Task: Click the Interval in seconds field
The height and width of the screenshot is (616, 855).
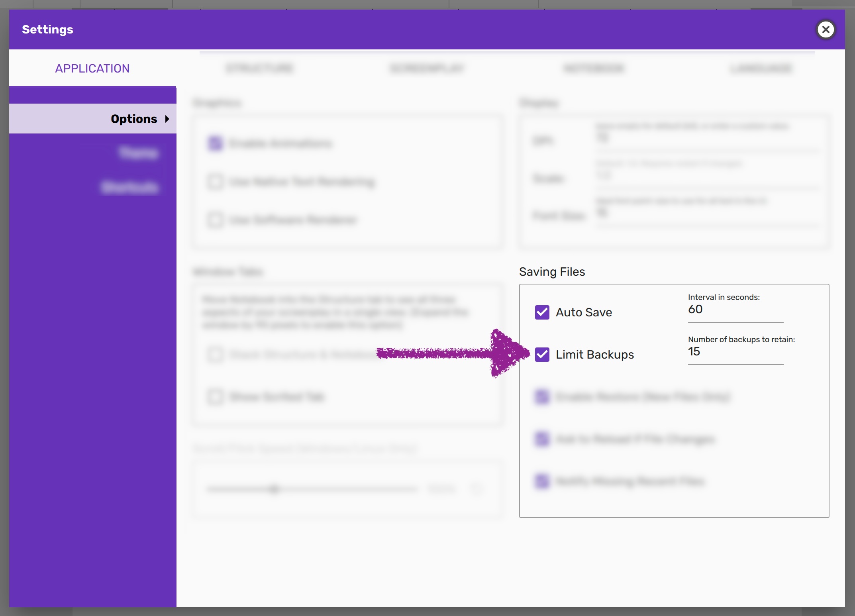Action: point(735,310)
